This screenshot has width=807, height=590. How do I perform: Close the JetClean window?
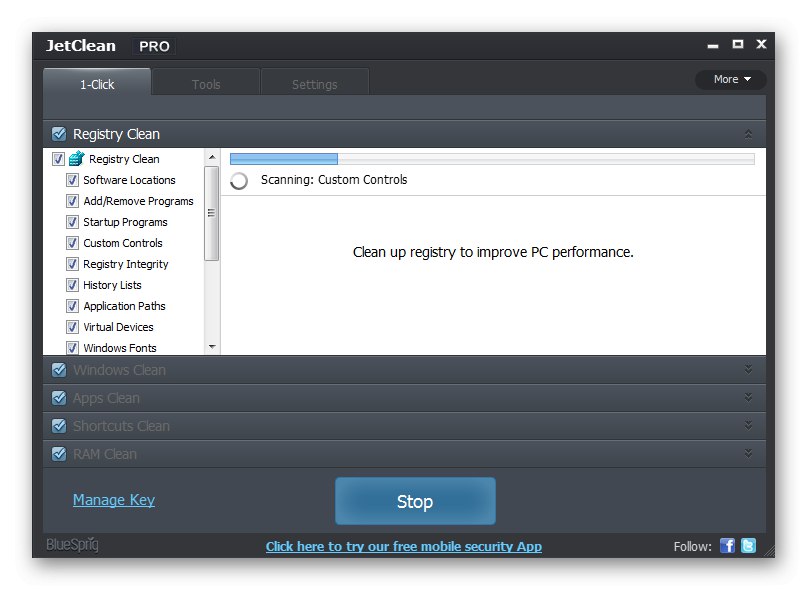click(761, 44)
